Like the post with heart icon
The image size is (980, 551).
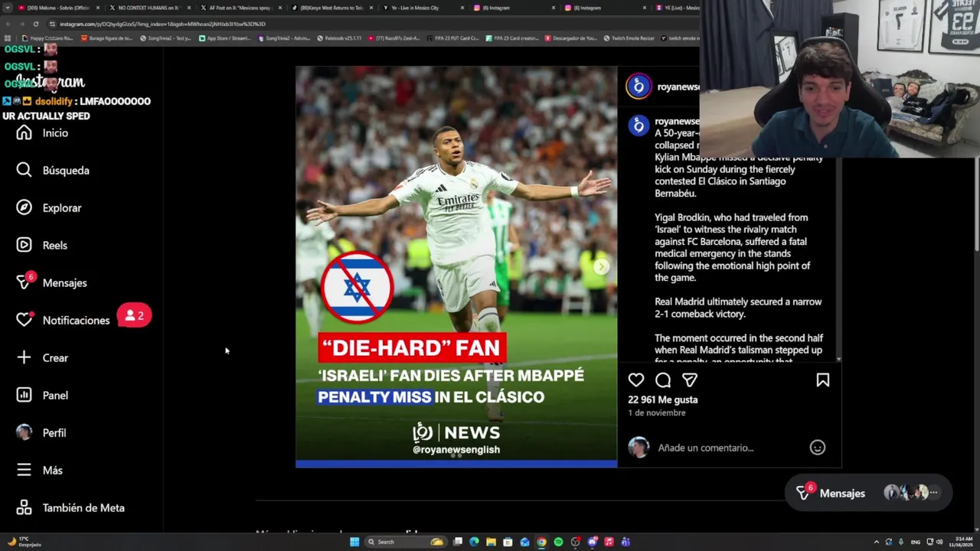(636, 380)
